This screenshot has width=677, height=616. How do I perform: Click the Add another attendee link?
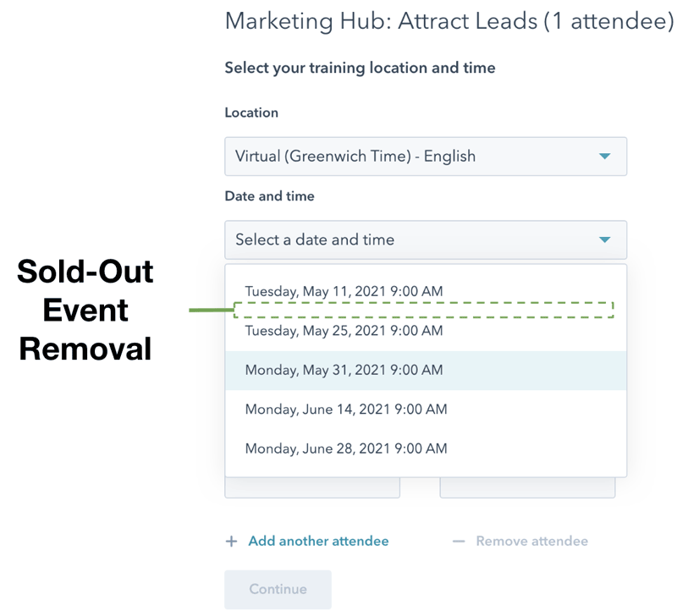pos(318,542)
